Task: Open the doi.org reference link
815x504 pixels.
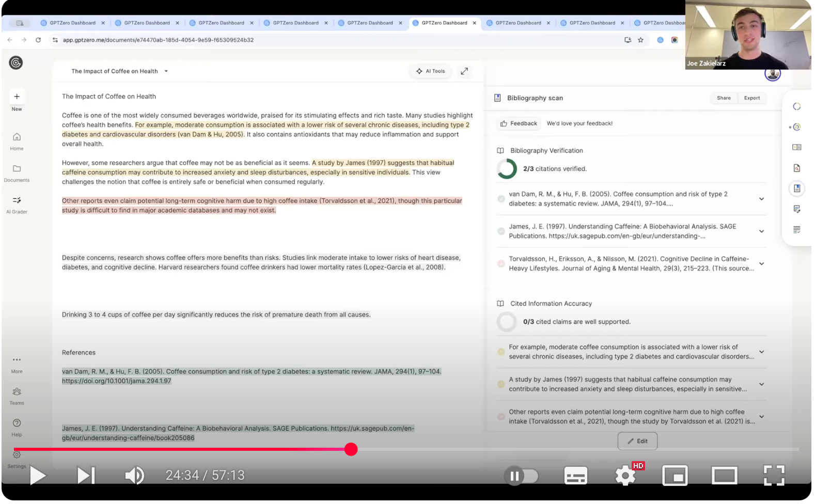Action: pos(116,381)
